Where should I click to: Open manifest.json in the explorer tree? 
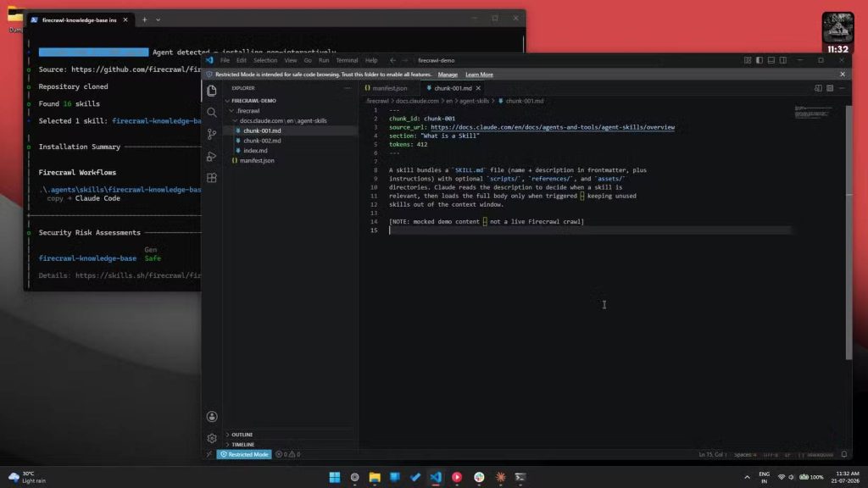(291, 160)
